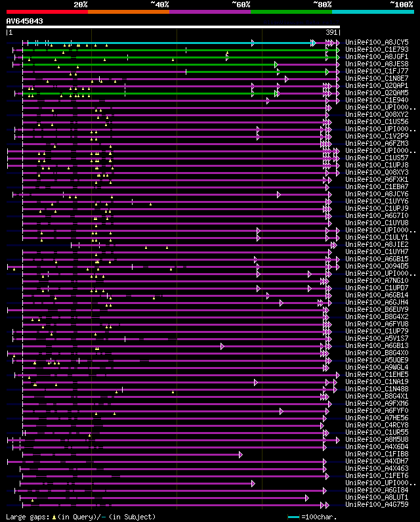
Task: Click the UniRef100_C1UYY6 label
Action: [x=377, y=201]
